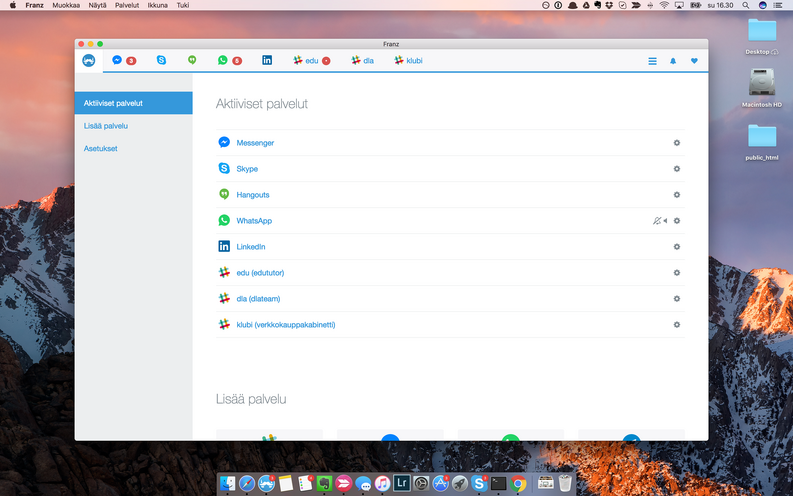Click klubi (verkkokauppakabinetti) service link

[286, 325]
